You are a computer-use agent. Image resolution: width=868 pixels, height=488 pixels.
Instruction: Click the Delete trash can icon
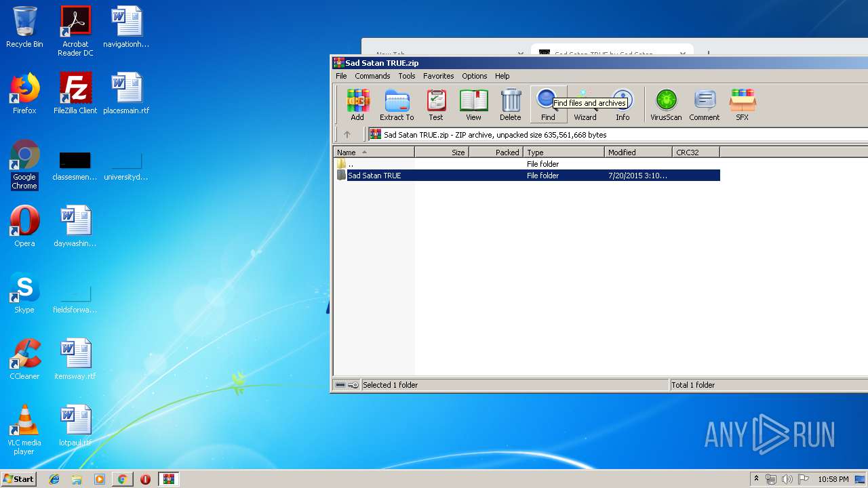[x=511, y=104]
